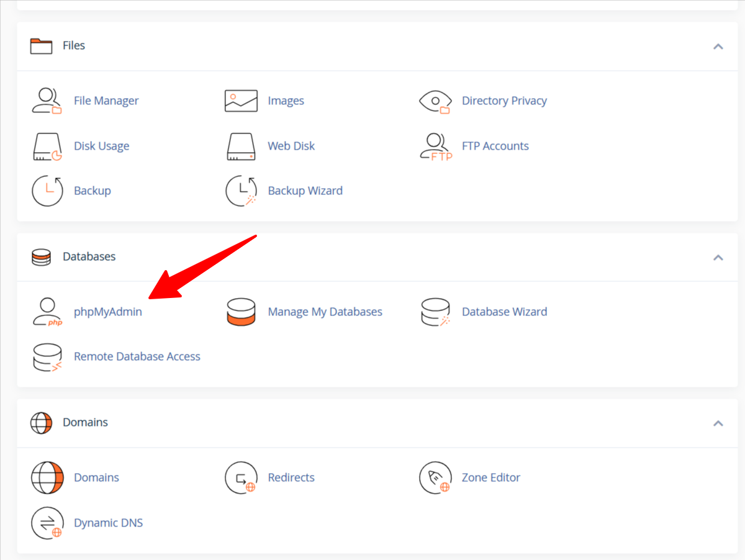Click the Redirects icon
The height and width of the screenshot is (560, 745).
241,477
